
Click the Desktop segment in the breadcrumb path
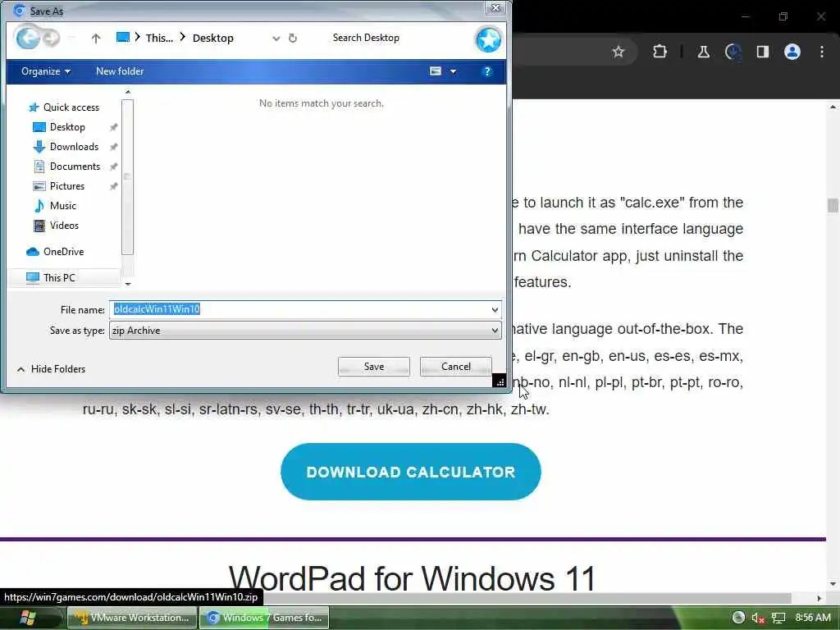coord(212,38)
